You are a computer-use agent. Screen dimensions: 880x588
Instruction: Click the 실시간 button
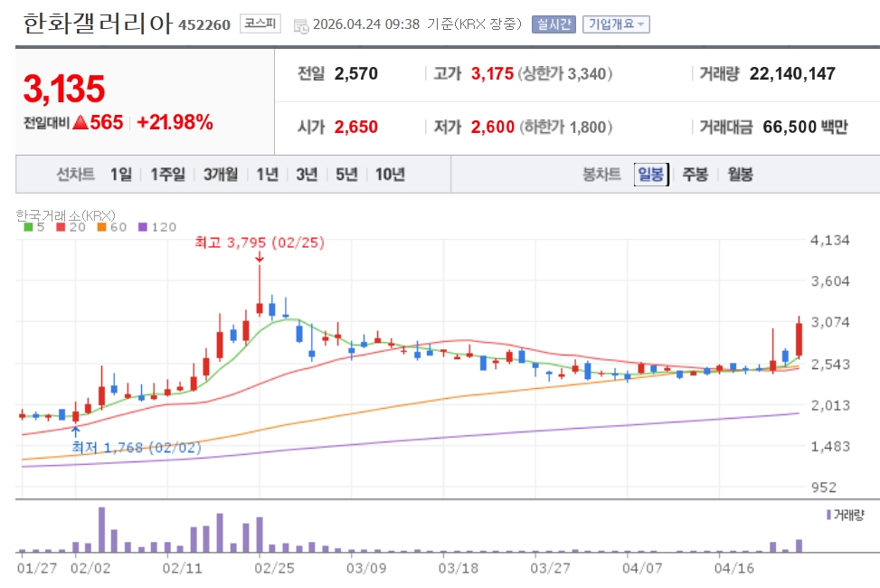[x=554, y=24]
